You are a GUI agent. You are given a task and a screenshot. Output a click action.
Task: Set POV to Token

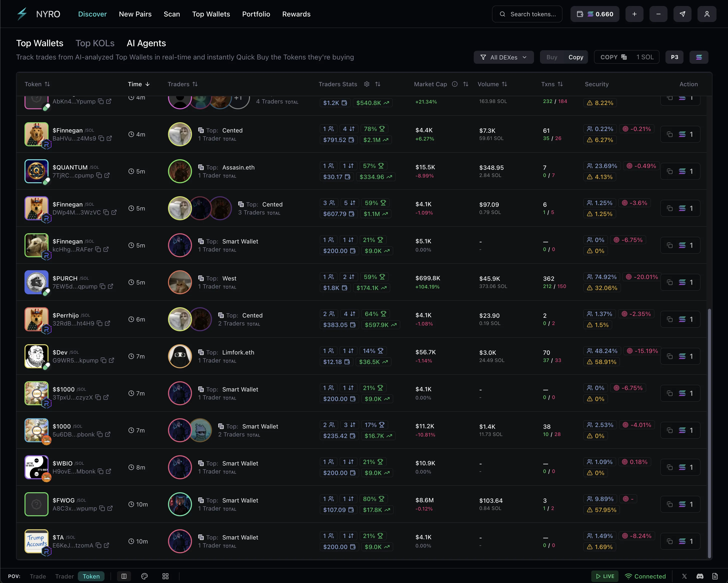(x=91, y=576)
